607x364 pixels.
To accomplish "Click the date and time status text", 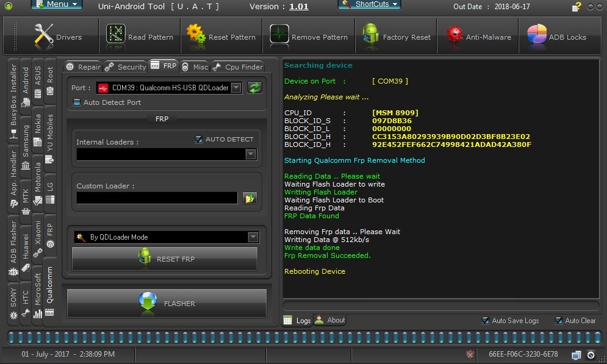I will 68,354.
